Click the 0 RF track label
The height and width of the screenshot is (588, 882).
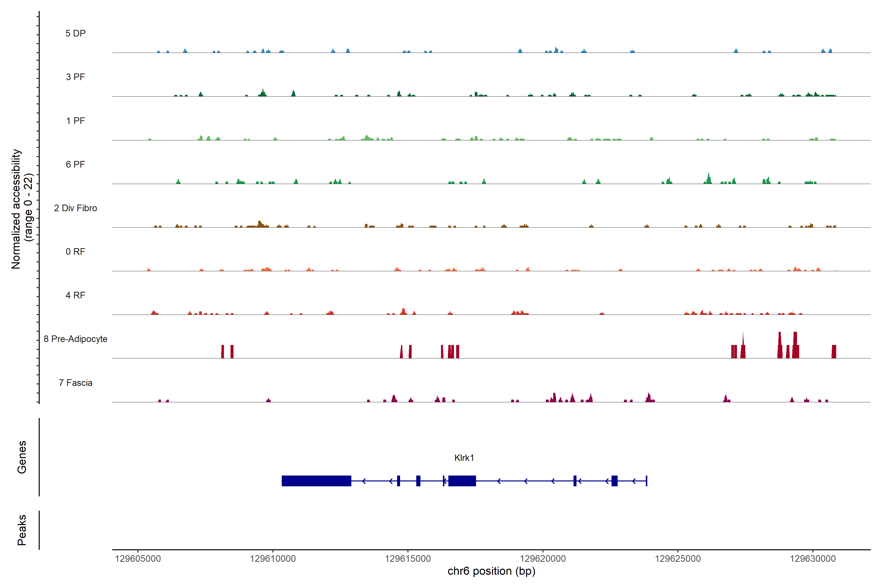[x=75, y=252]
